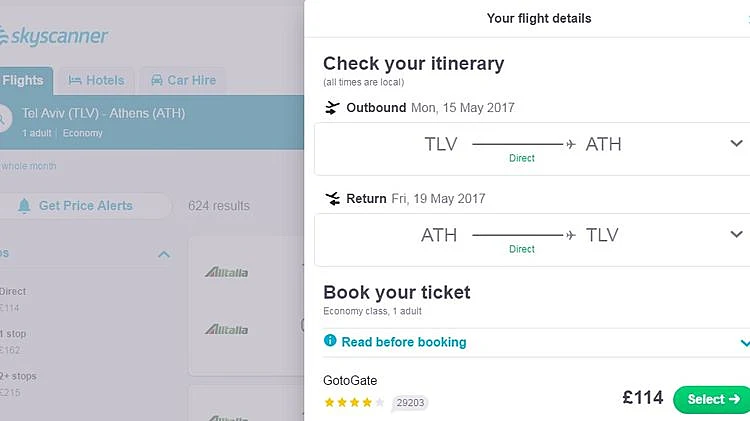This screenshot has width=750, height=421.
Task: Click the 29203 reviews count badge
Action: [410, 403]
